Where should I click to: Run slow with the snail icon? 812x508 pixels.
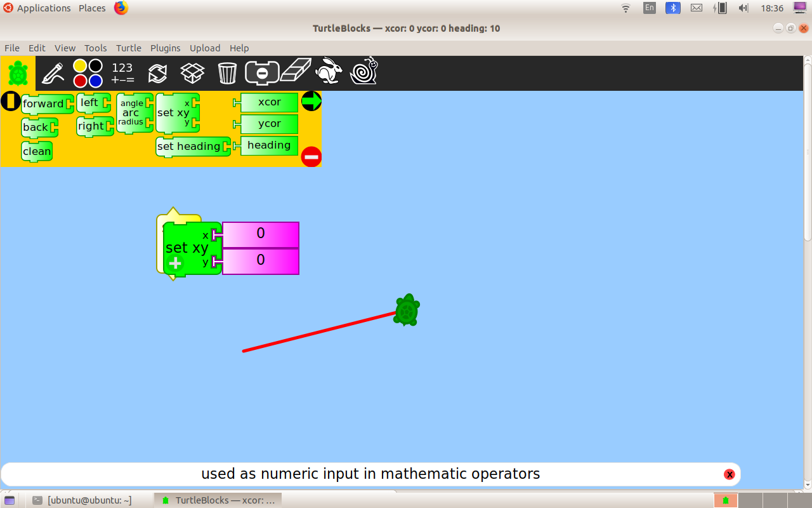pyautogui.click(x=364, y=71)
